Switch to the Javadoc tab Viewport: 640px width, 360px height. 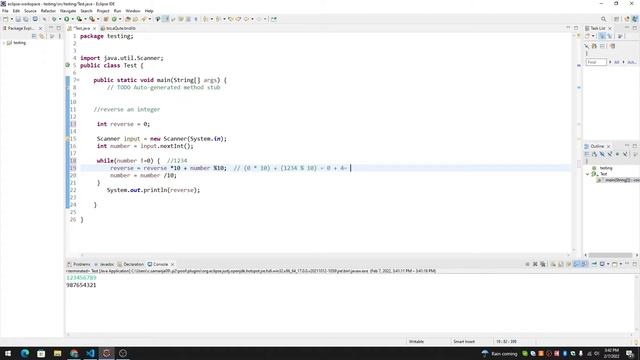coord(104,264)
